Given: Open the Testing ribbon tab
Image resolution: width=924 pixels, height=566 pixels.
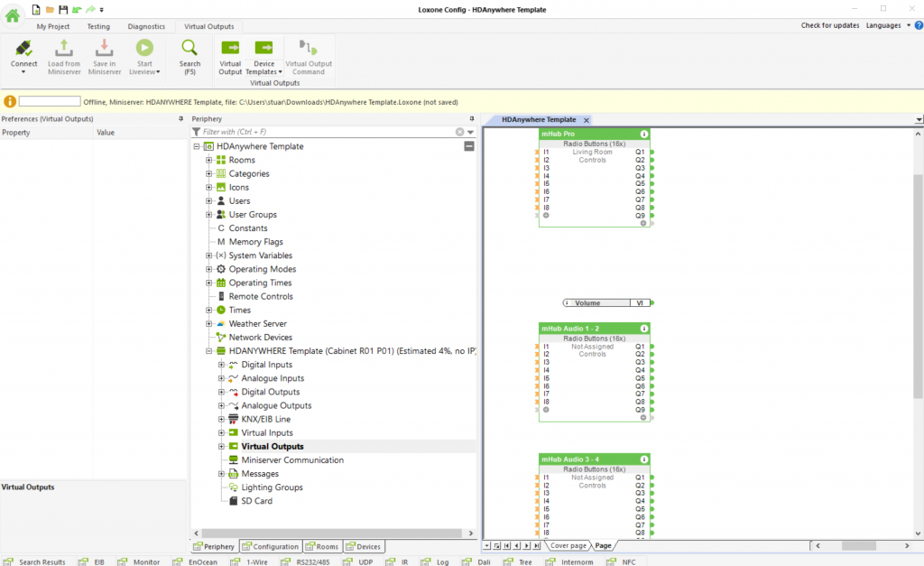Looking at the screenshot, I should (98, 26).
